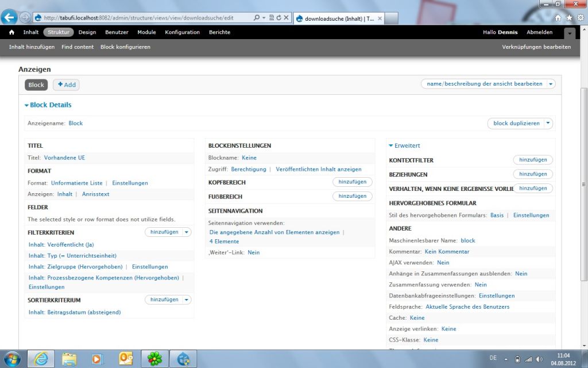Open dropdown arrow next to block duplizieren
This screenshot has height=368, width=588.
tap(548, 123)
